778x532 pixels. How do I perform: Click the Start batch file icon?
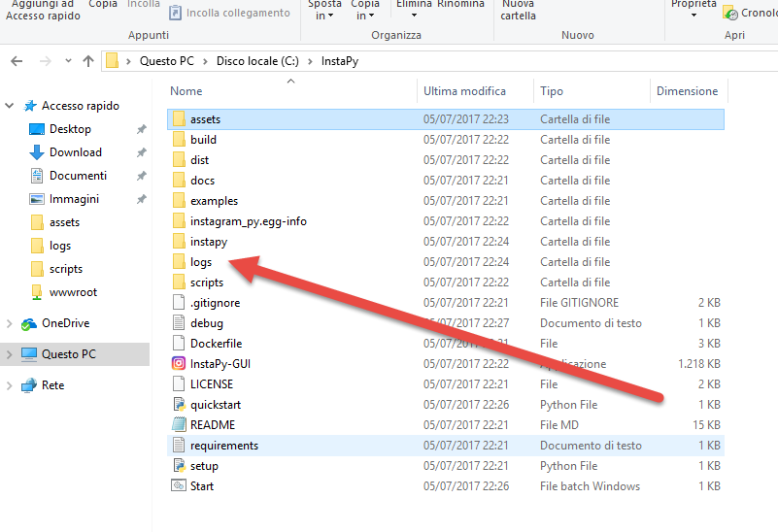(179, 485)
